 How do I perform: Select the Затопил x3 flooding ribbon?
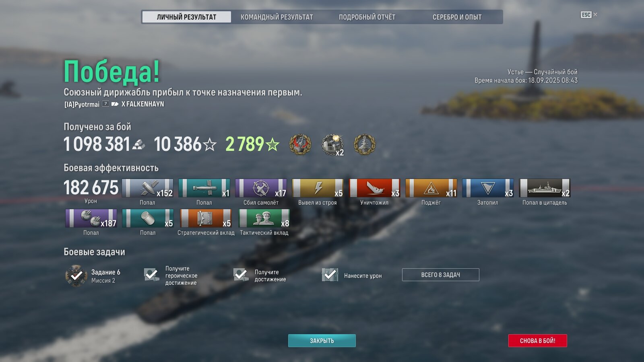[488, 188]
